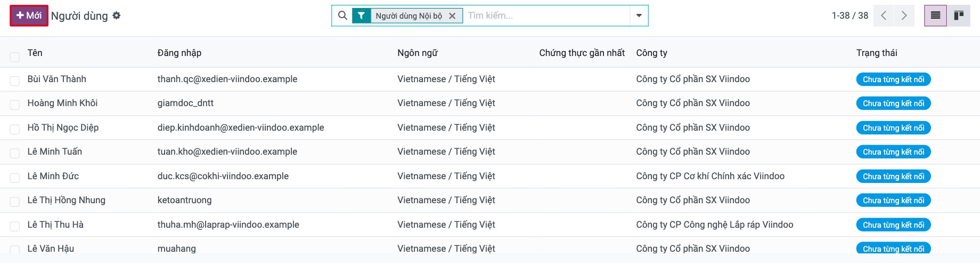980x264 pixels.
Task: Click login diep.kinhdoanh@xedien-viindoo.example
Action: (241, 127)
